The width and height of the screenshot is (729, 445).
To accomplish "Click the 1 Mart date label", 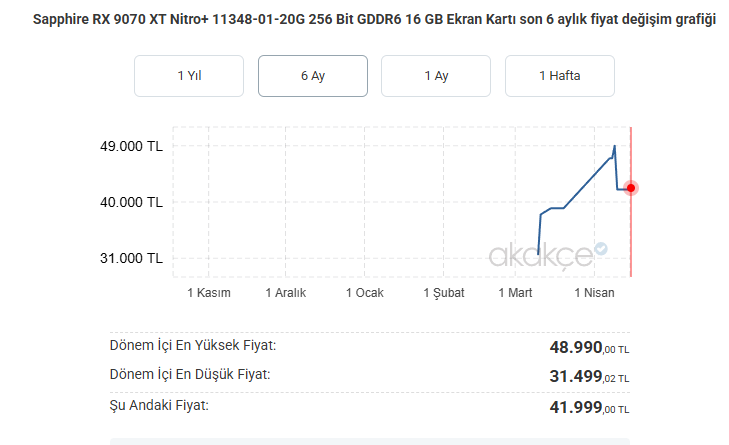I will 515,293.
